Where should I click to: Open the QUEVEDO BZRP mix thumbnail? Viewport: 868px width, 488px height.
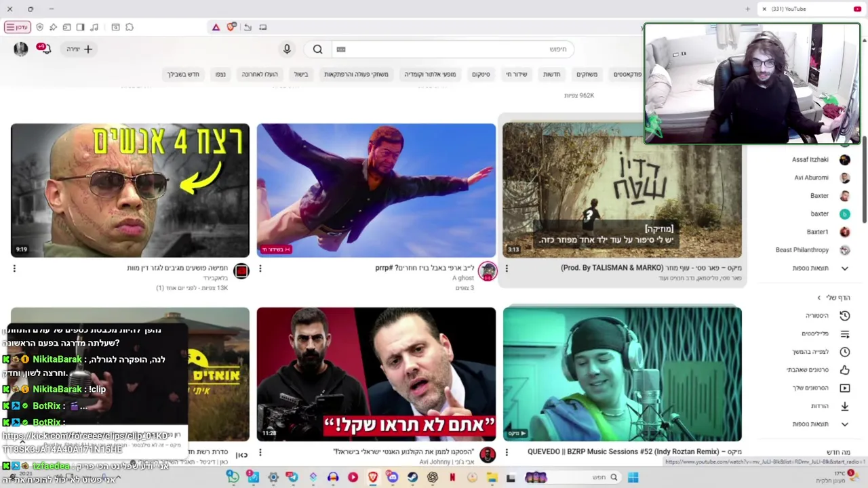click(x=622, y=374)
